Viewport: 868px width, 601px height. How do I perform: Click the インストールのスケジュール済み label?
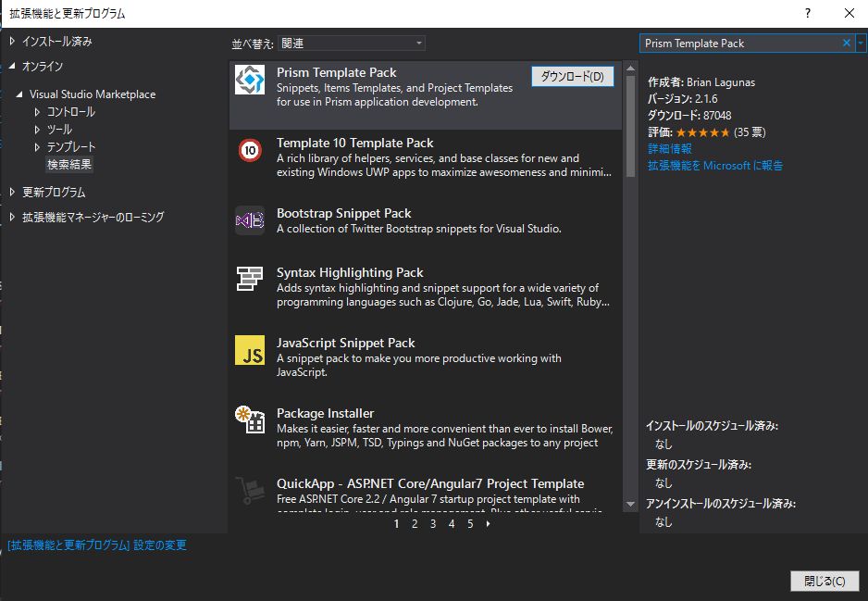(712, 426)
